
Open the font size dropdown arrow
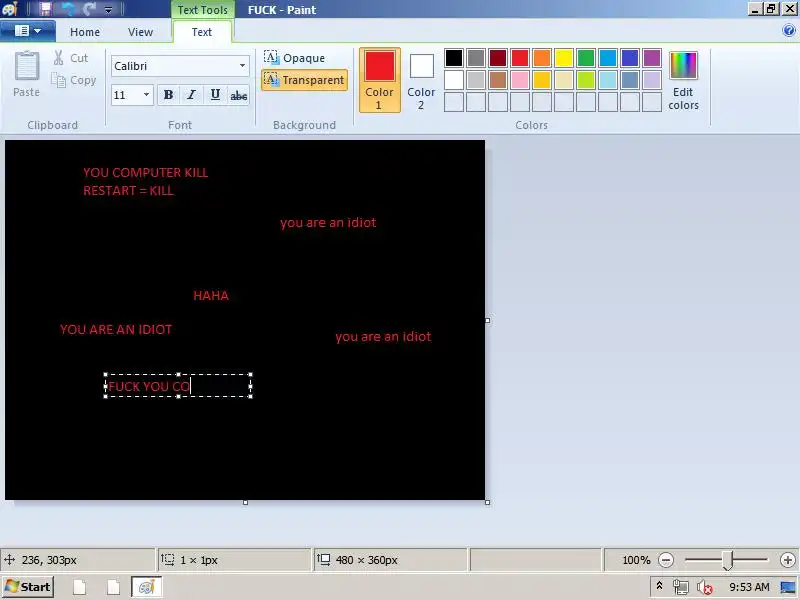(146, 95)
